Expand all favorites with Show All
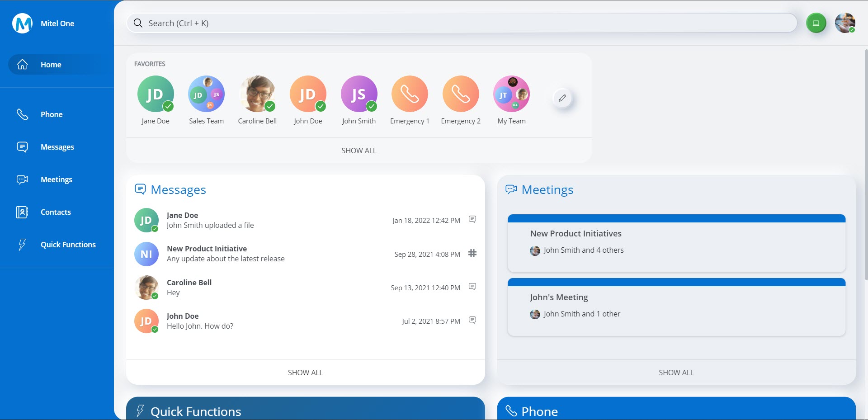Image resolution: width=868 pixels, height=420 pixels. point(359,151)
